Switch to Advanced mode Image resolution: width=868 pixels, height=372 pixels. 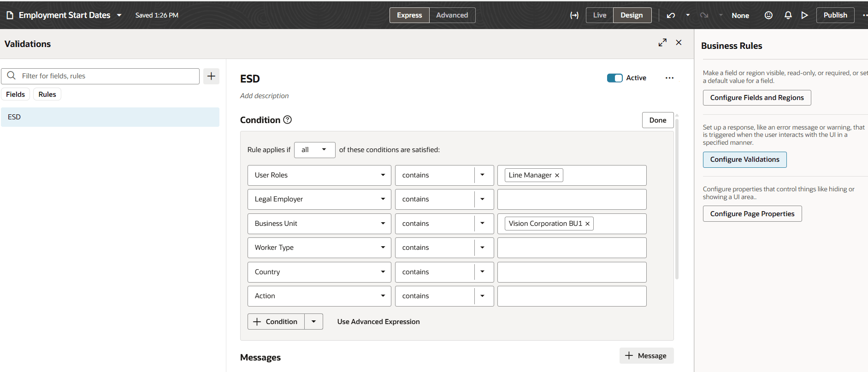pyautogui.click(x=452, y=15)
